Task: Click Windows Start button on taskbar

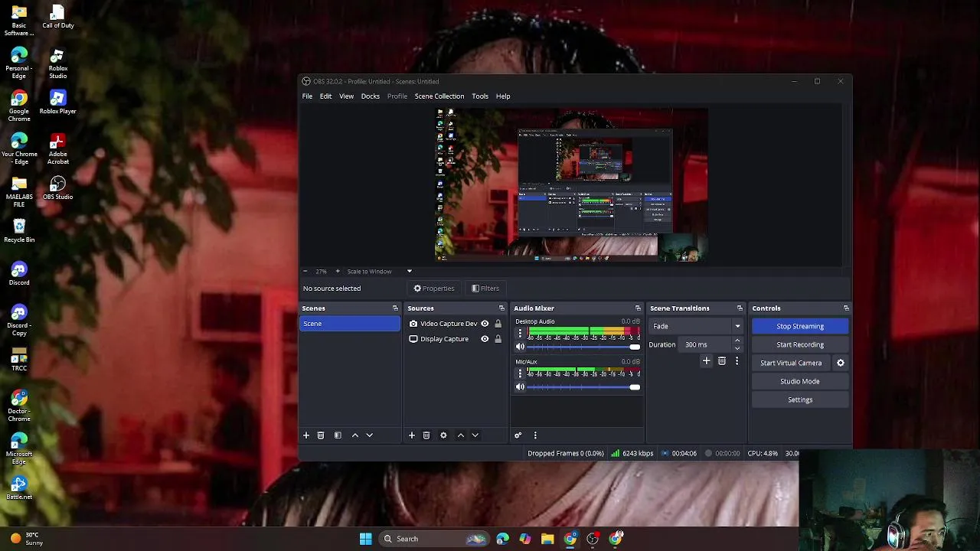Action: pyautogui.click(x=366, y=539)
